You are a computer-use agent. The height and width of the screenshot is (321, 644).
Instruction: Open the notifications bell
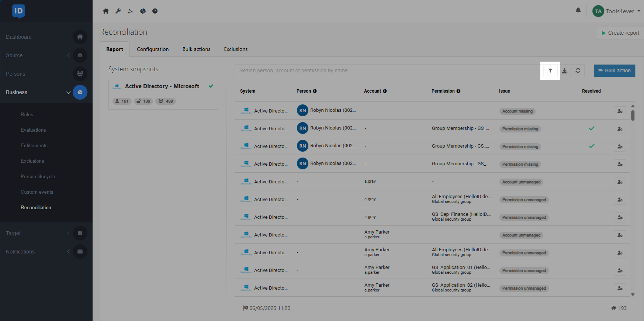(578, 11)
